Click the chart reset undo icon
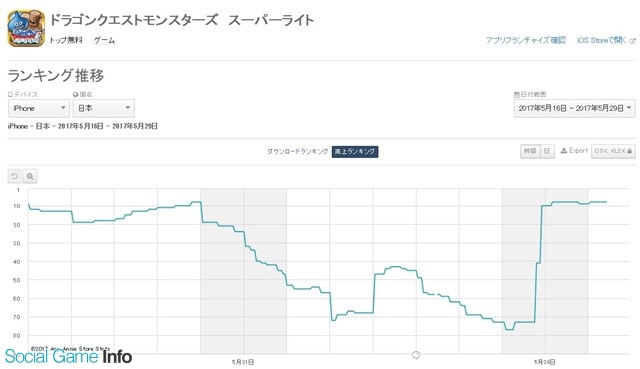Image resolution: width=640 pixels, height=369 pixels. coord(15,176)
